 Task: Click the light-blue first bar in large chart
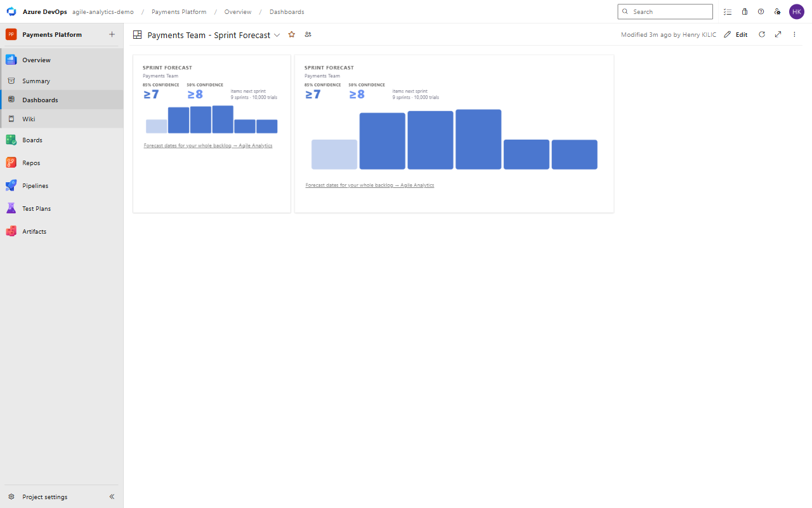pos(334,154)
